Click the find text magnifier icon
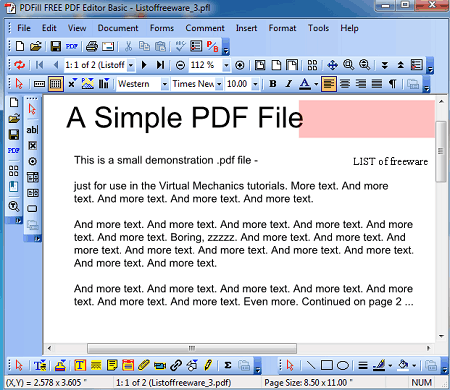This screenshot has width=450, height=390. [x=13, y=206]
